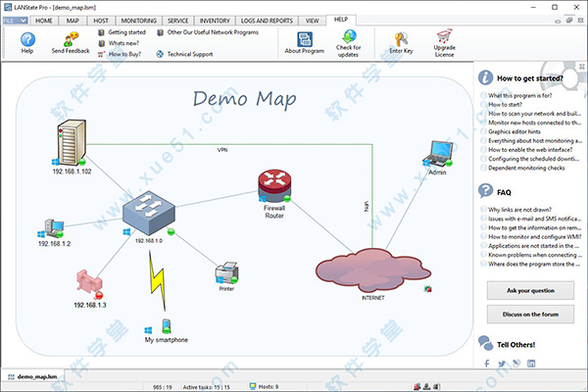Open Send Feedback
588x392 pixels.
coord(71,43)
